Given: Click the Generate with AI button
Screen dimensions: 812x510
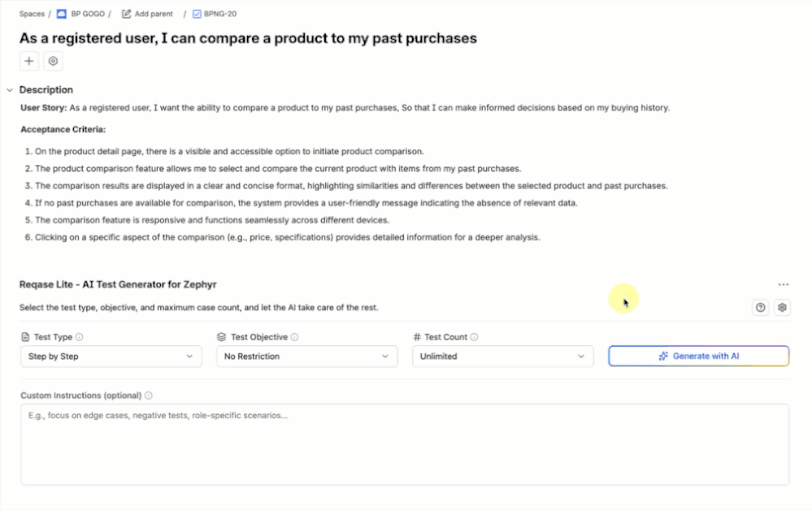Looking at the screenshot, I should coord(698,357).
